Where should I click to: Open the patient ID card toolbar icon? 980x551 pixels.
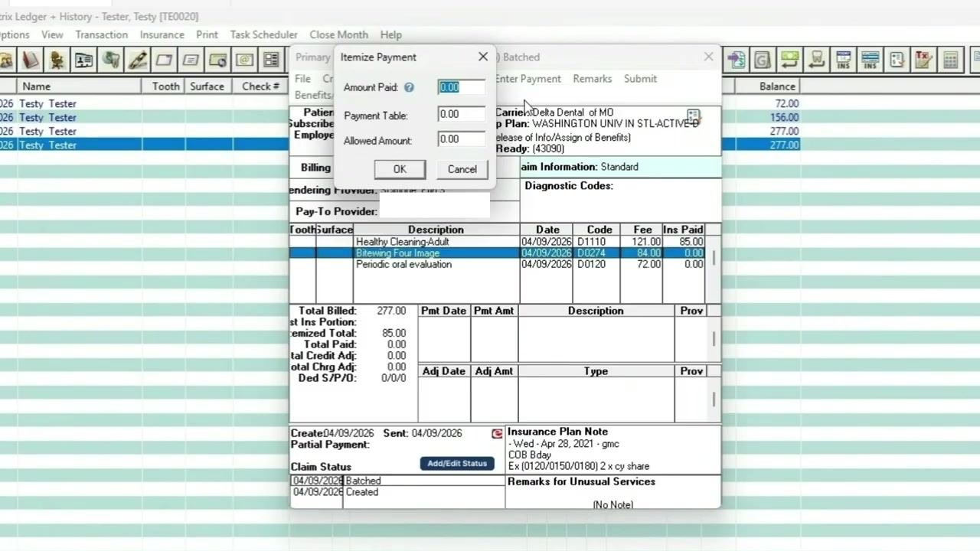click(84, 59)
